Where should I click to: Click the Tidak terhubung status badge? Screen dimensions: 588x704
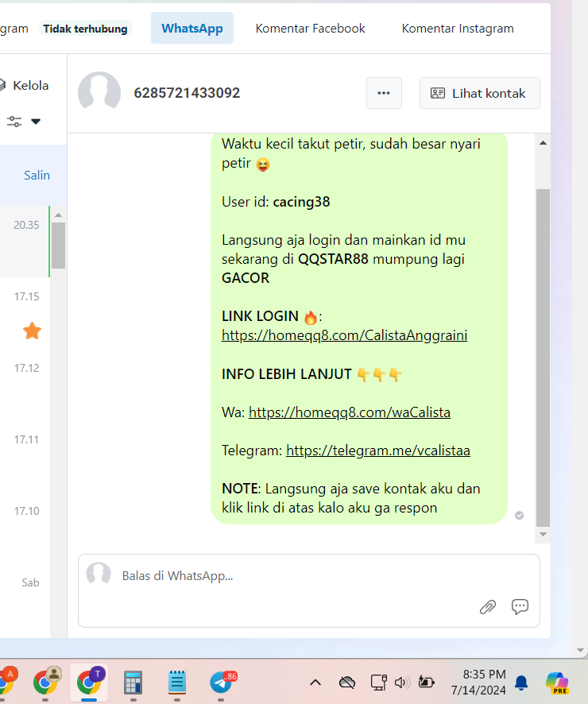(85, 29)
